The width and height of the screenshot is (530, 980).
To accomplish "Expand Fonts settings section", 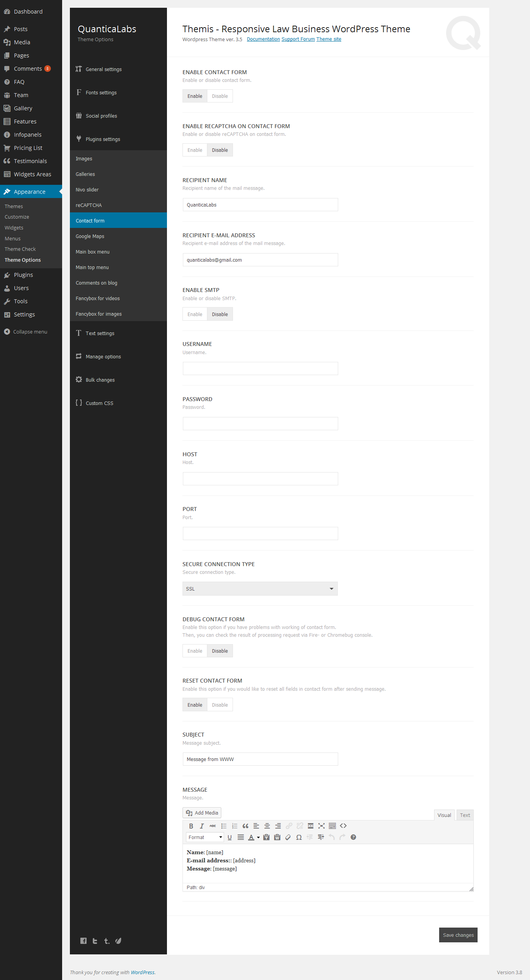I will tap(118, 92).
